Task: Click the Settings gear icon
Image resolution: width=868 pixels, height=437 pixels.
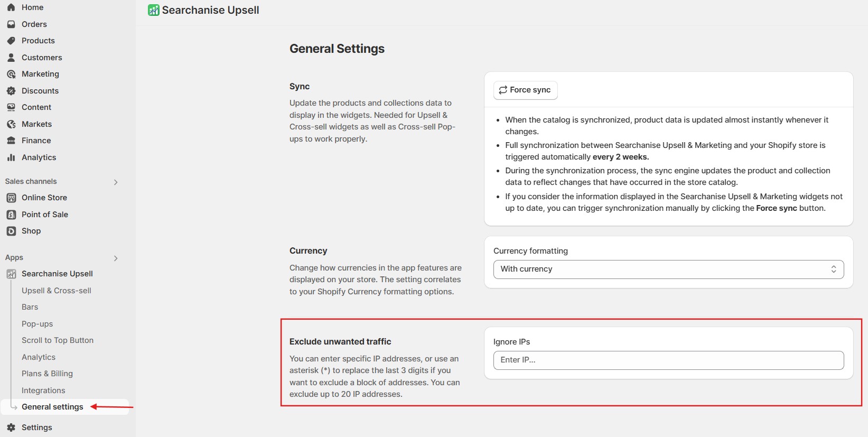Action: (x=11, y=427)
